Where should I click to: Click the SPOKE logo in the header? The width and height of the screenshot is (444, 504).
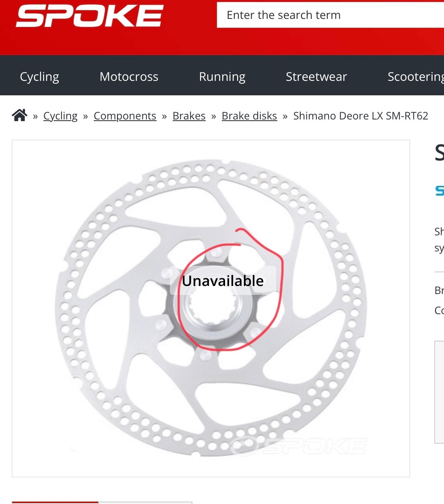click(x=90, y=16)
